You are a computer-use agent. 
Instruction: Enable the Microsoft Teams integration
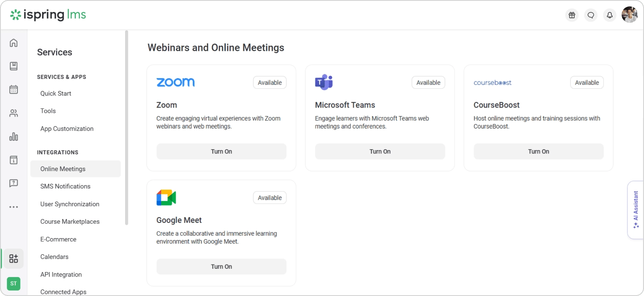click(380, 151)
